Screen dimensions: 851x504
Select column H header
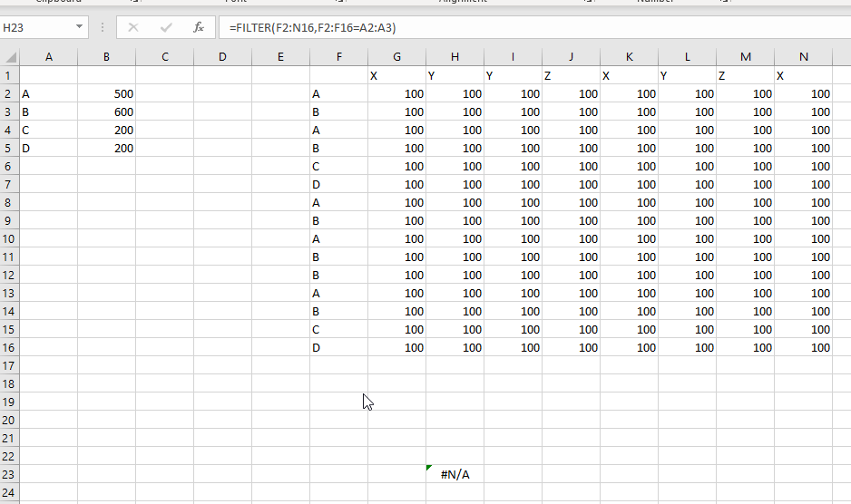coord(455,57)
